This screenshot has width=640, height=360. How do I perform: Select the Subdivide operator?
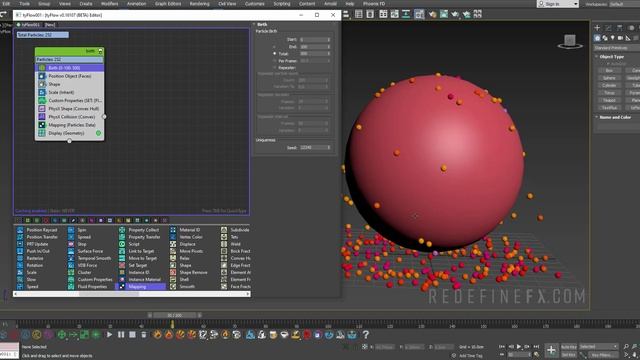click(x=240, y=230)
